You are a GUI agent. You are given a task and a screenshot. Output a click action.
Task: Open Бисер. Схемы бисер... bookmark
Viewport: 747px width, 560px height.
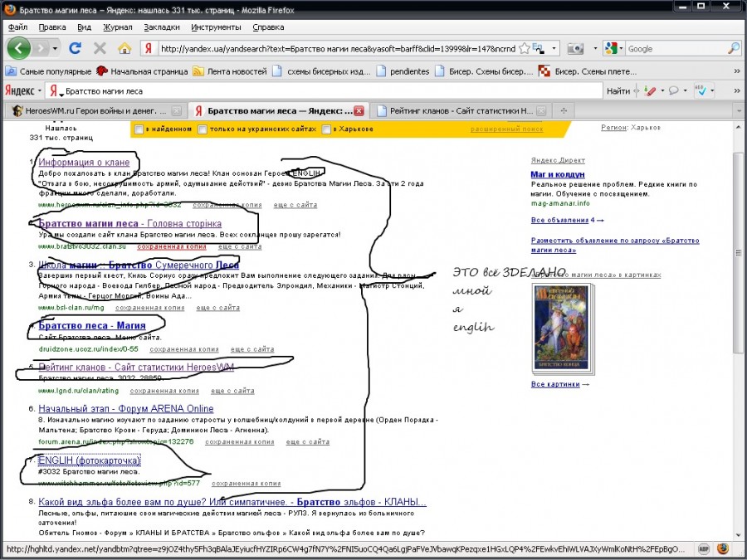tap(484, 71)
